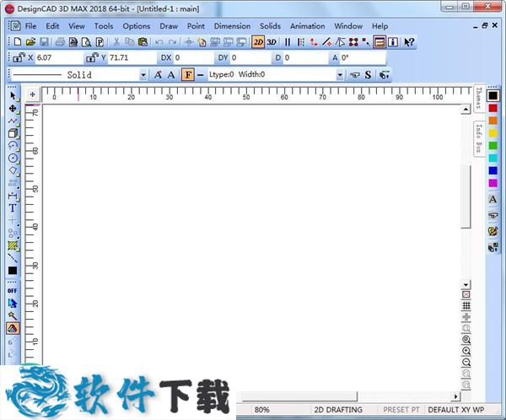Image resolution: width=506 pixels, height=420 pixels.
Task: Select the Circle drawing tool
Action: [x=13, y=159]
